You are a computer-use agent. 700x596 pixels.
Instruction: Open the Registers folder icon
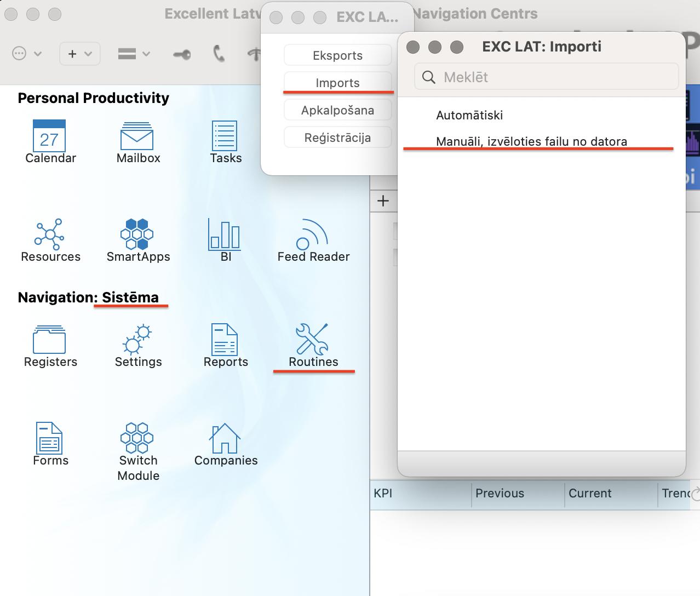click(x=49, y=340)
